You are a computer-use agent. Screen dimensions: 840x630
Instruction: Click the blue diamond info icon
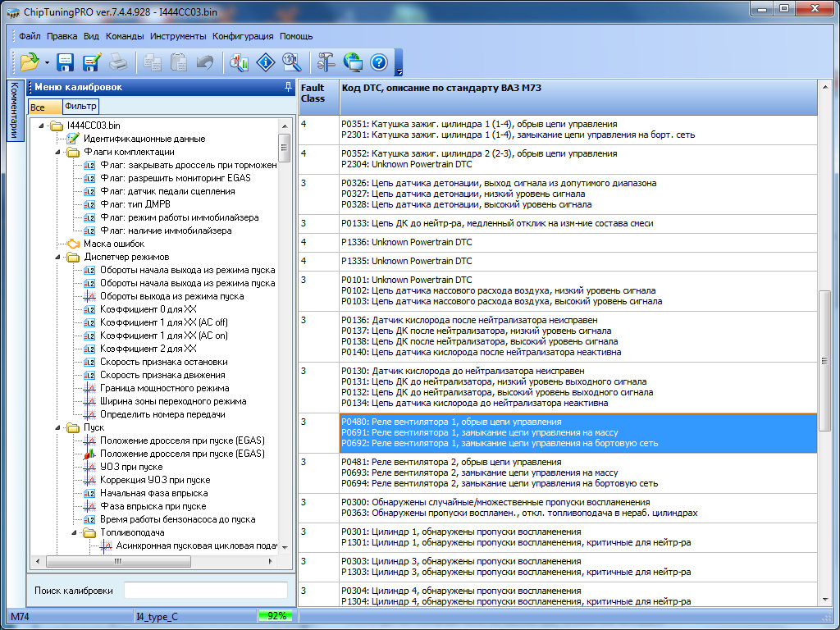(266, 62)
